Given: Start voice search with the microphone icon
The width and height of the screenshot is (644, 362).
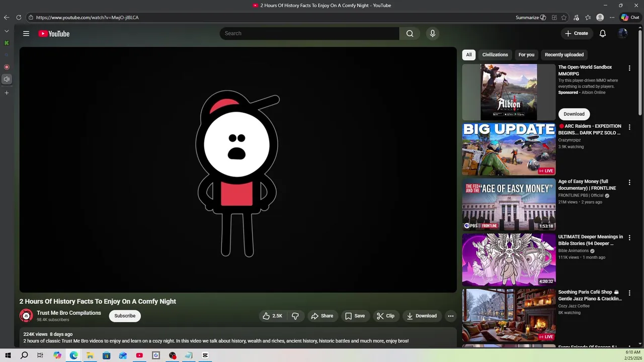Looking at the screenshot, I should [x=432, y=34].
